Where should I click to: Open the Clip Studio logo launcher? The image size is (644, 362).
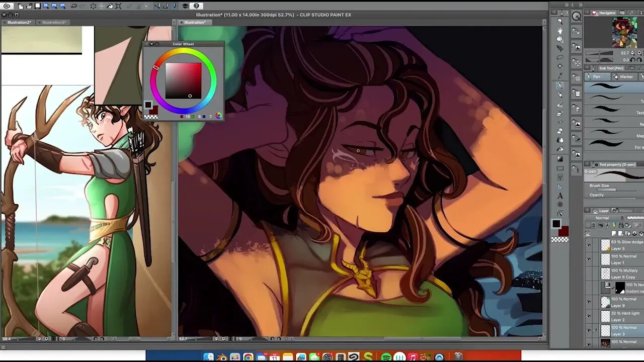[7, 6]
